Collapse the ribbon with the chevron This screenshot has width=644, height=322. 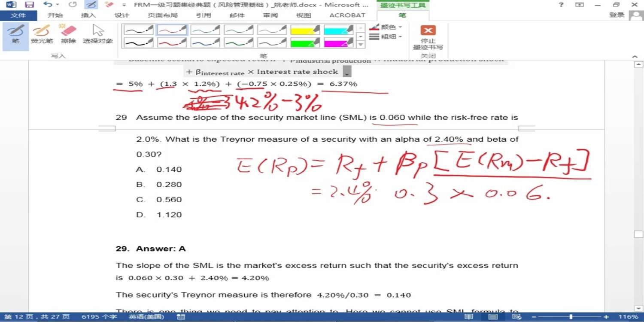click(635, 57)
